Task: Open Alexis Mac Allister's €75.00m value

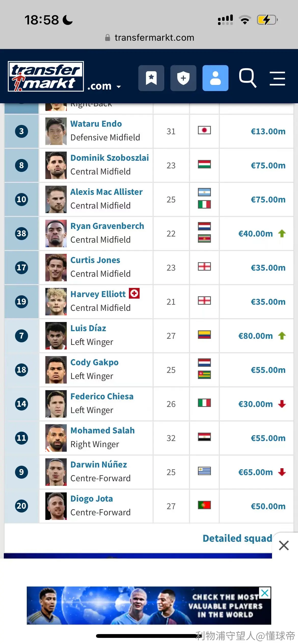Action: pos(268,199)
